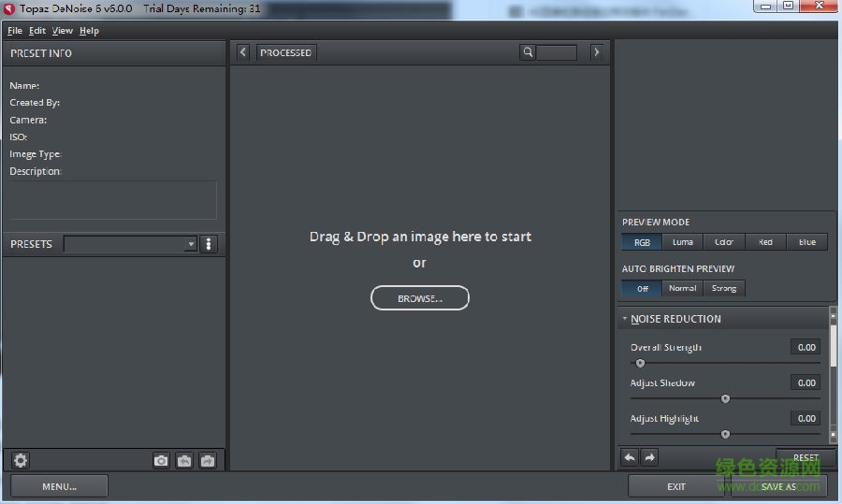The image size is (842, 504).
Task: Click the SAVE AS button
Action: [x=778, y=486]
